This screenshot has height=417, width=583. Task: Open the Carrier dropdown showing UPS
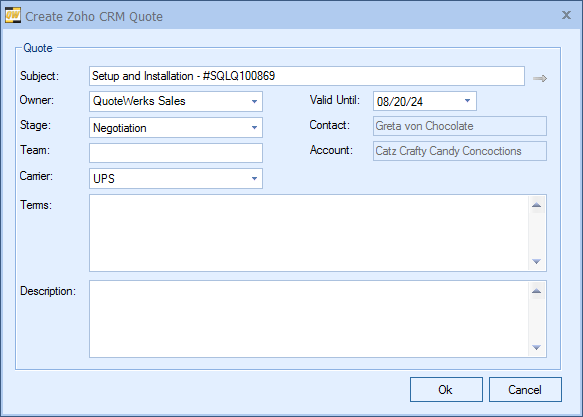point(254,178)
